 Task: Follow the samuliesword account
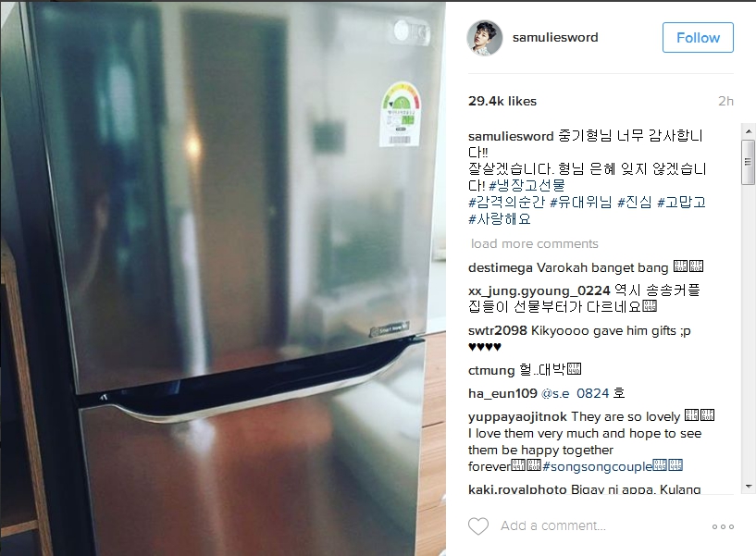(698, 38)
